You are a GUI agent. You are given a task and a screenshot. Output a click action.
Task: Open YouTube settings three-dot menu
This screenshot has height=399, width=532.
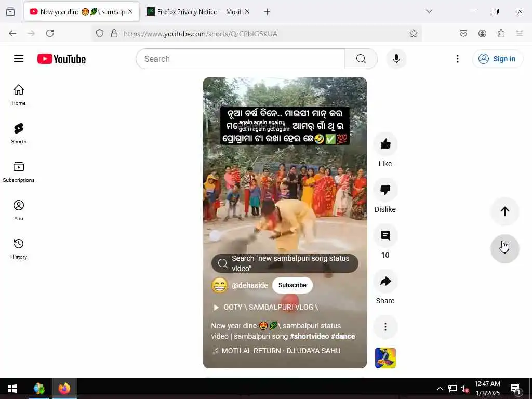457,59
